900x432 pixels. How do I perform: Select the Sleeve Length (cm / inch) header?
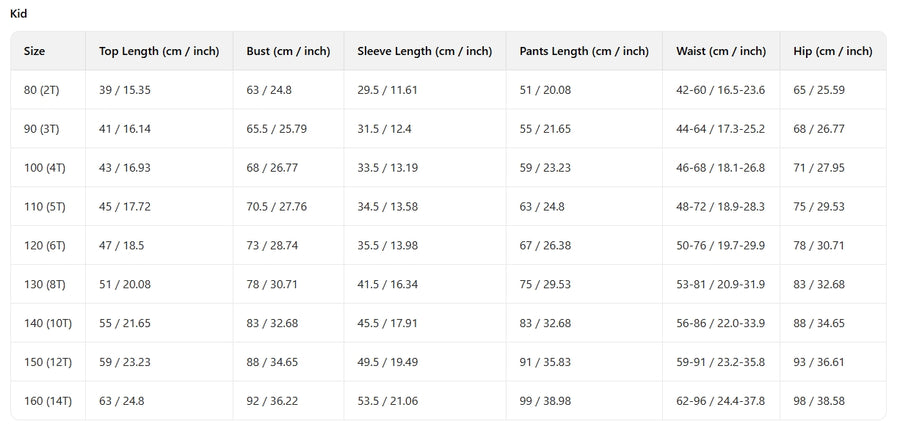point(424,51)
